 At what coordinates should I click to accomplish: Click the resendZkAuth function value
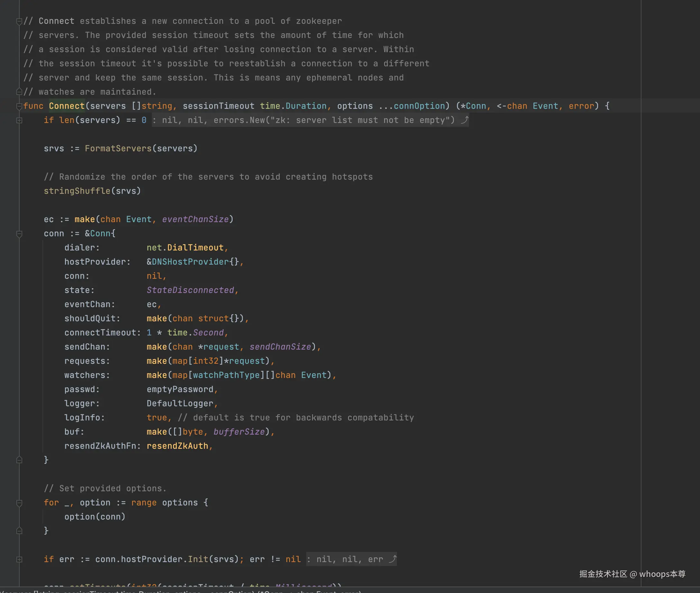click(177, 446)
